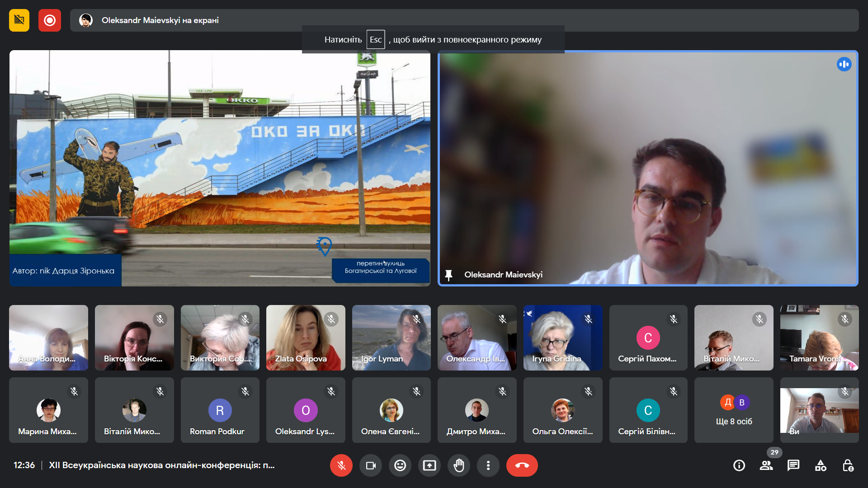
Task: Click the Igor Lyman participant tile
Action: click(391, 338)
